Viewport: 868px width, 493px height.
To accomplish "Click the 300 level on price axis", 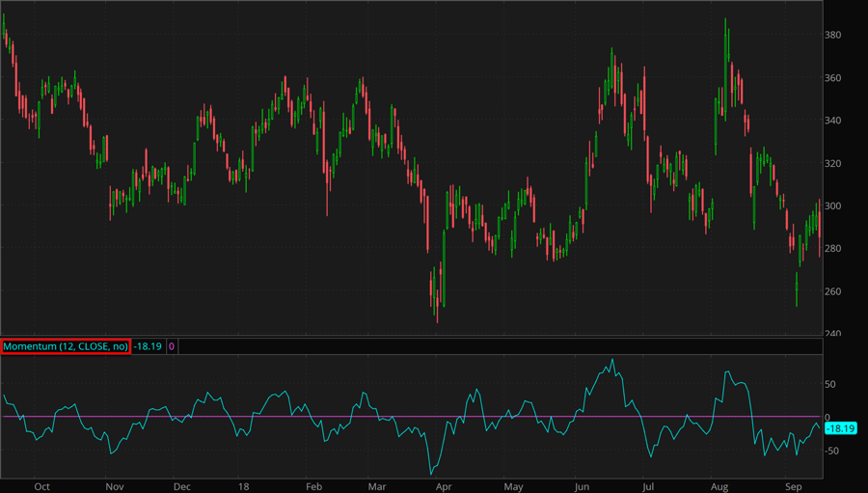I will [834, 206].
